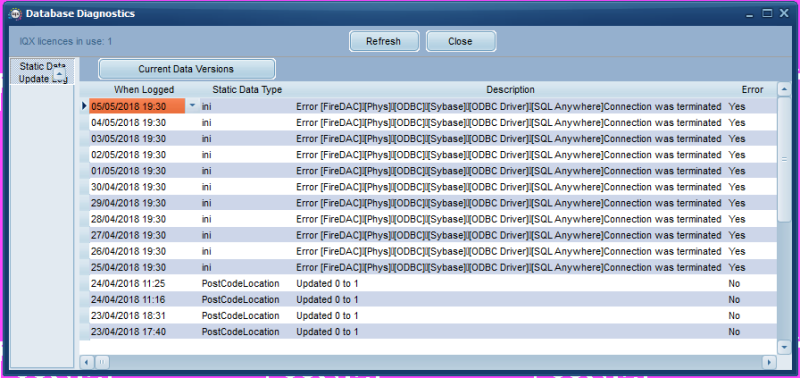Select the row logged 27/04/2018 19:30
Image resolution: width=800 pixels, height=378 pixels.
click(x=429, y=235)
